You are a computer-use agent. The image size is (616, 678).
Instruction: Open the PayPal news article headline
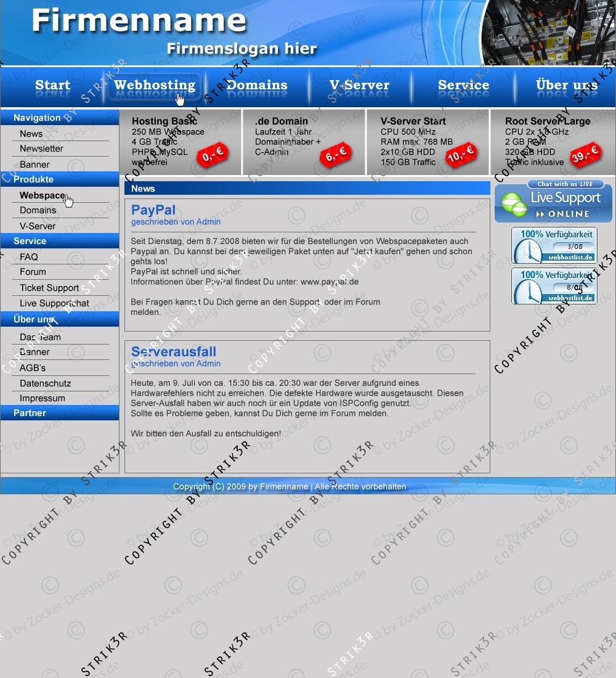pos(153,210)
